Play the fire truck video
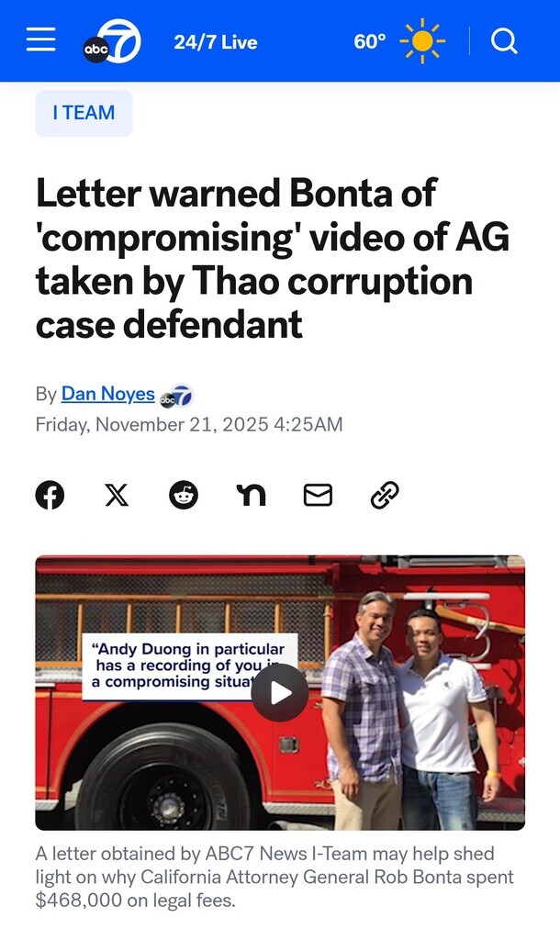560x940 pixels. pyautogui.click(x=280, y=692)
